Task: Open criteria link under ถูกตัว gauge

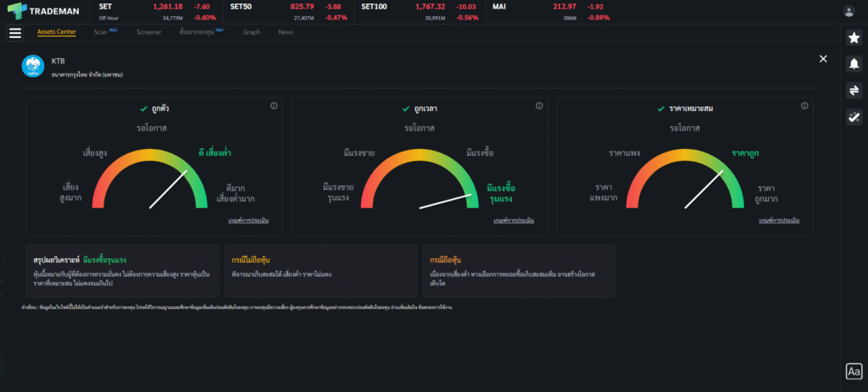Action: pyautogui.click(x=248, y=220)
